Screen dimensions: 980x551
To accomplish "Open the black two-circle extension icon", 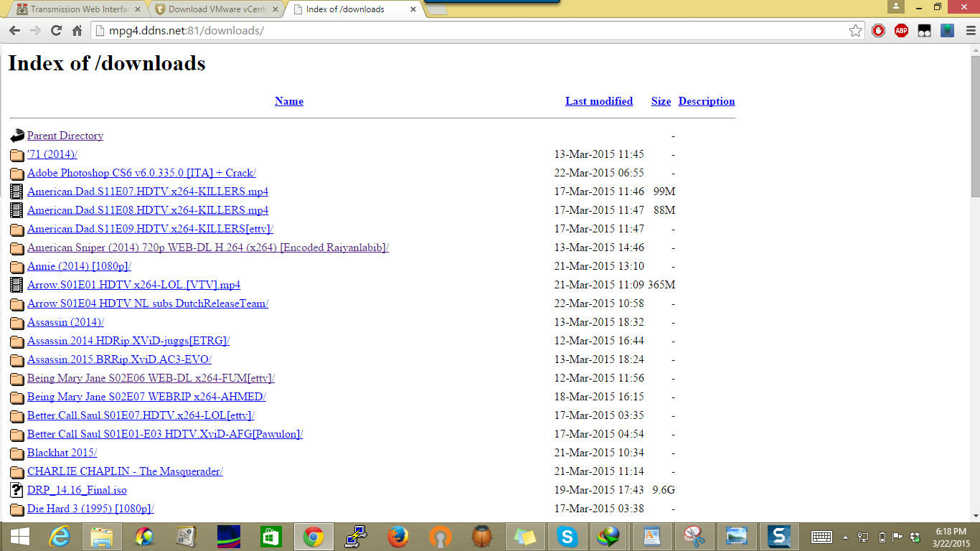I will click(925, 31).
